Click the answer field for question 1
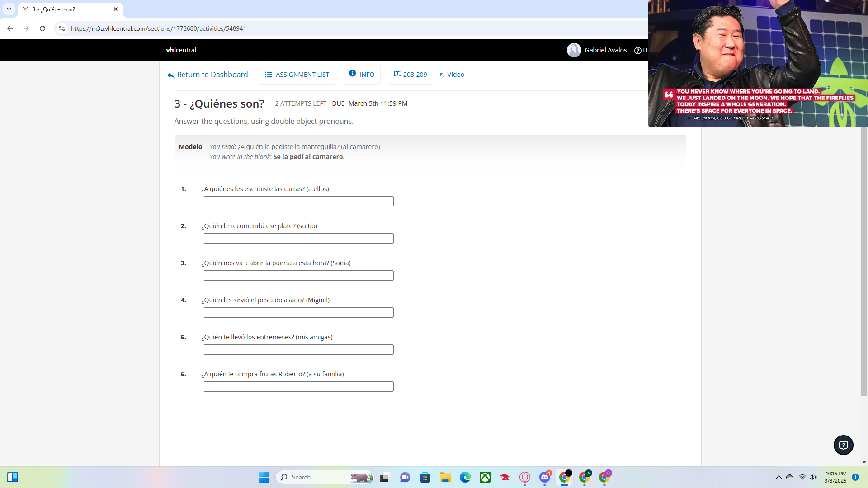Image resolution: width=868 pixels, height=488 pixels. (x=298, y=202)
